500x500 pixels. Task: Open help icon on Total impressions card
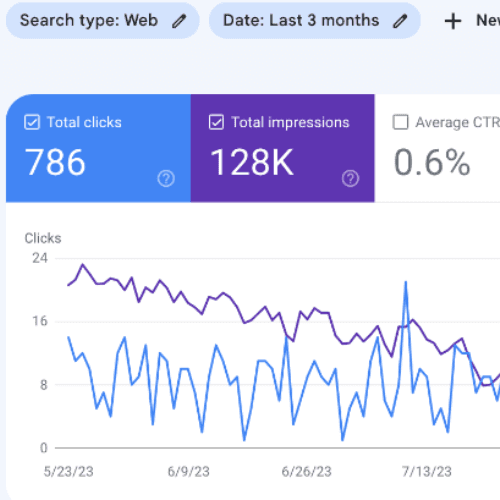[350, 178]
